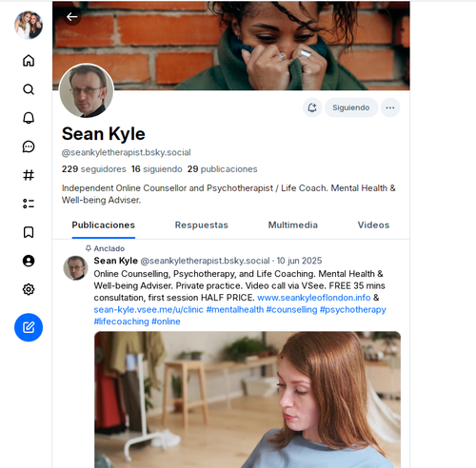Viewport: 476px width, 468px height.
Task: Open Notifications bell in sidebar
Action: pos(29,118)
